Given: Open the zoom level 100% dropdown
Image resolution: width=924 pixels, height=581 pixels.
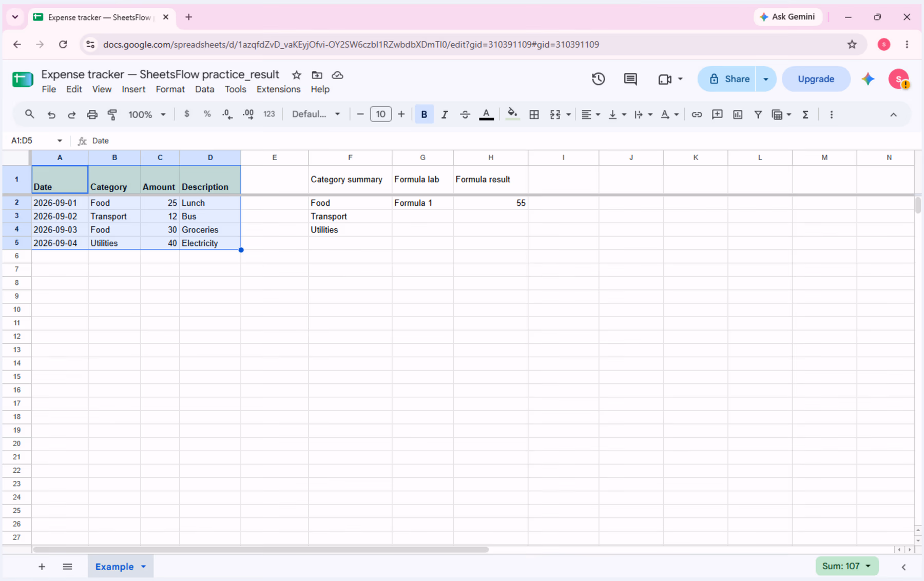Looking at the screenshot, I should (x=147, y=114).
